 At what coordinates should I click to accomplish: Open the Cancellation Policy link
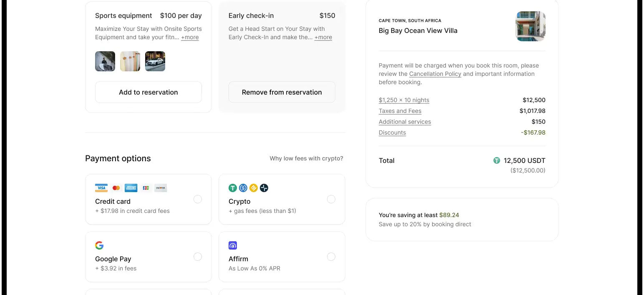pyautogui.click(x=435, y=74)
